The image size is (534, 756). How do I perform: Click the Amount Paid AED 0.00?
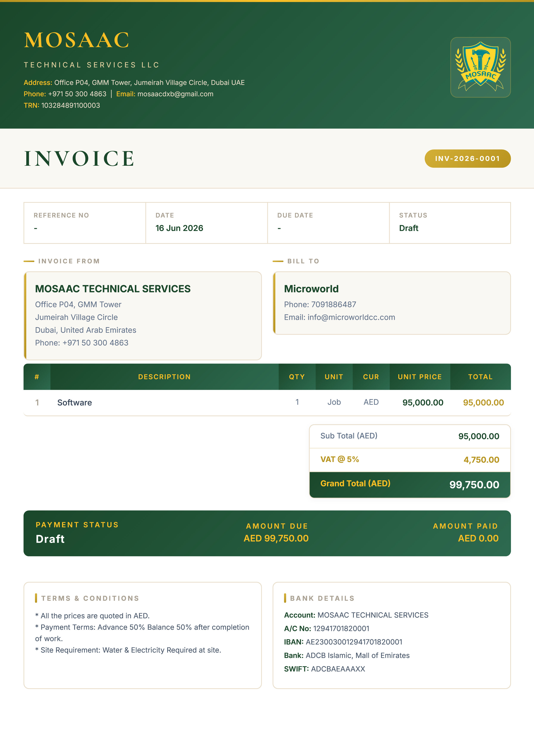pyautogui.click(x=478, y=539)
